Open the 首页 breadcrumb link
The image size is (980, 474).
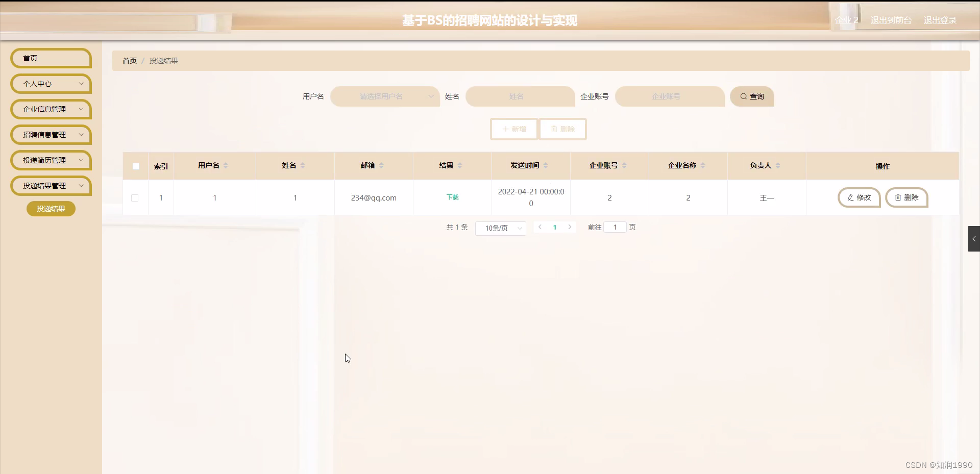tap(129, 60)
